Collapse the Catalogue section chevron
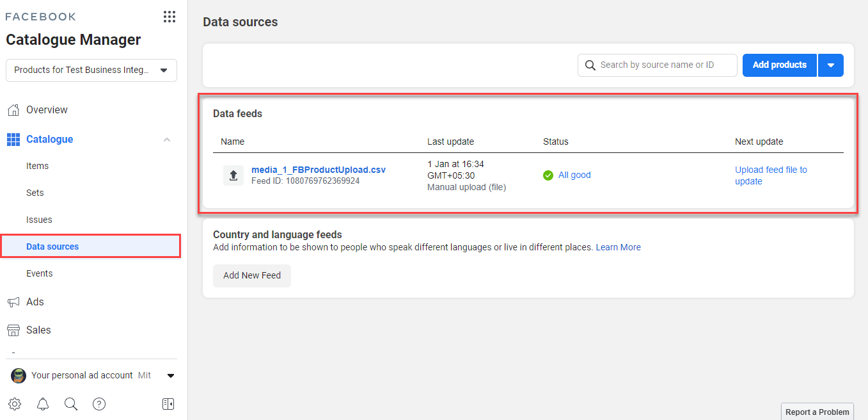Screen dimensions: 868x420 pos(167,140)
